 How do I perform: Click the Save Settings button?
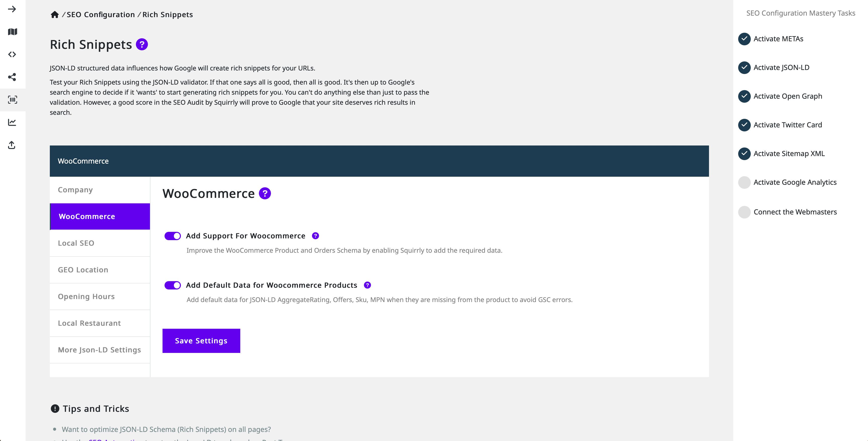click(201, 340)
